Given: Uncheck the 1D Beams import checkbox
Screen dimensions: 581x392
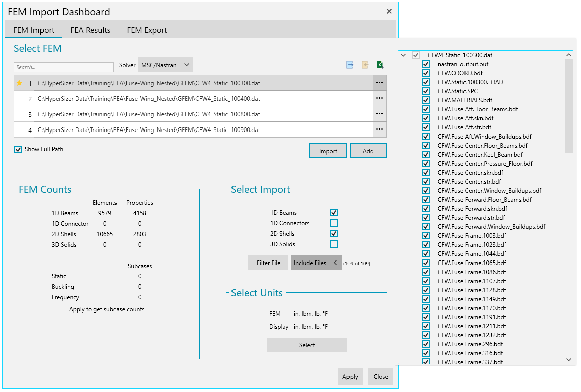Looking at the screenshot, I should [x=334, y=213].
